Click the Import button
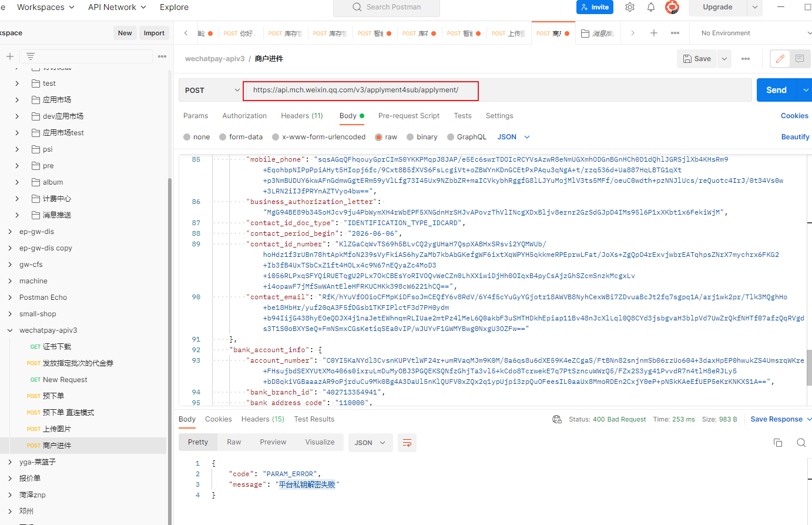The width and height of the screenshot is (812, 525). (x=154, y=33)
